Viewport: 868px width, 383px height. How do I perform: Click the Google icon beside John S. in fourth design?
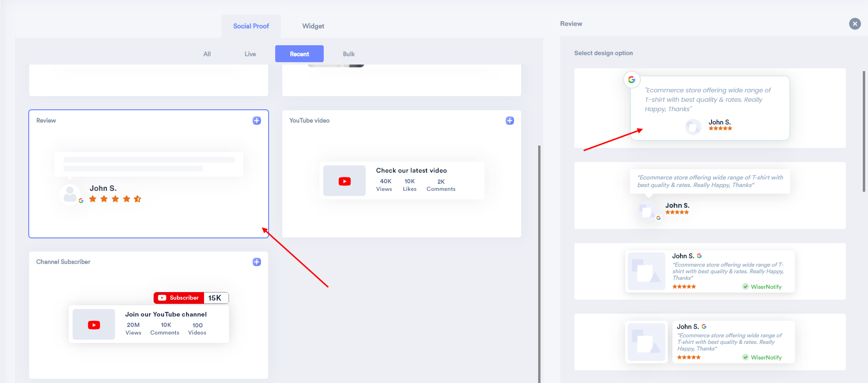click(x=704, y=326)
